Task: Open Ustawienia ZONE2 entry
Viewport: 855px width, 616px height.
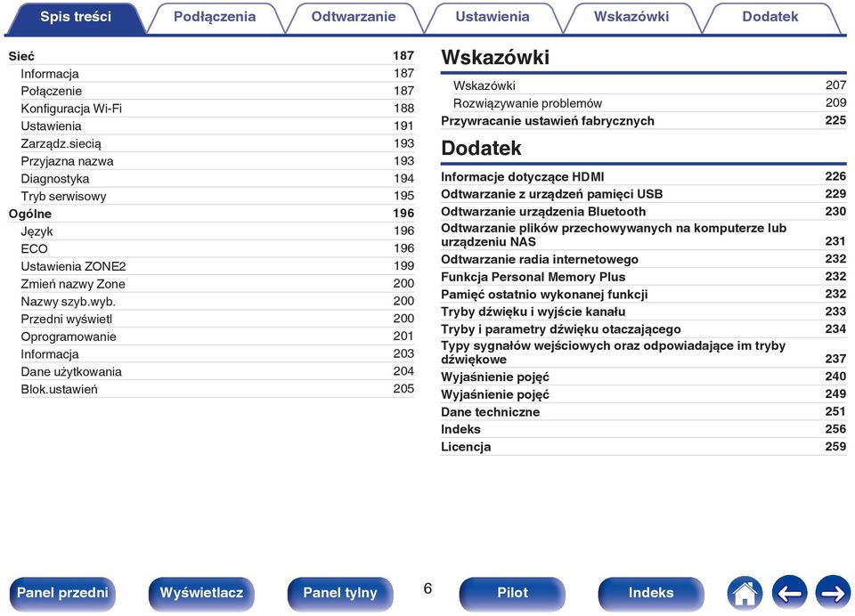Action: point(217,266)
